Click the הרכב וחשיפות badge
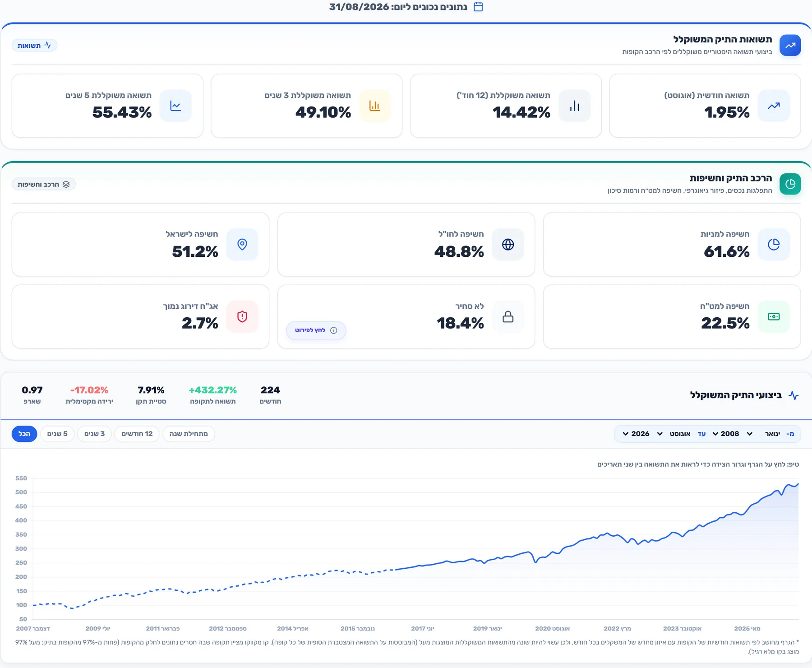The height and width of the screenshot is (668, 812). [x=43, y=184]
